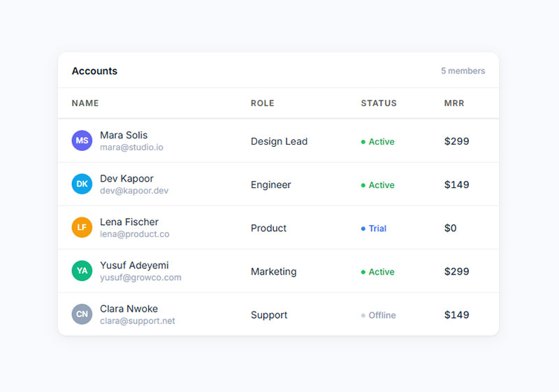
Task: Click the Product role cell
Action: tap(268, 228)
